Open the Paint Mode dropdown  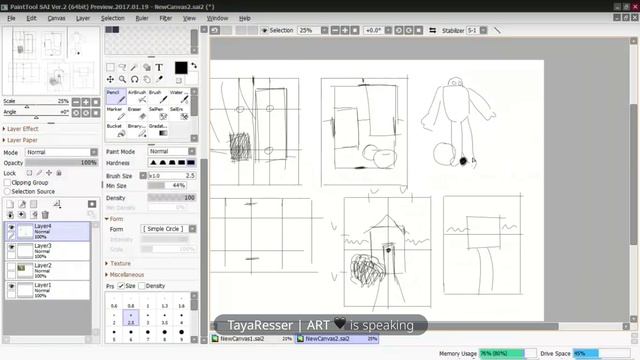pyautogui.click(x=172, y=151)
